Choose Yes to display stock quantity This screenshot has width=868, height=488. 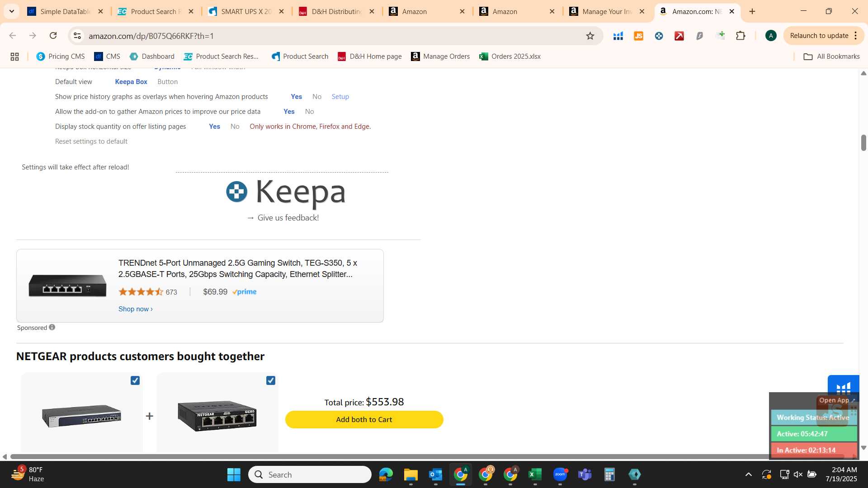[214, 127]
